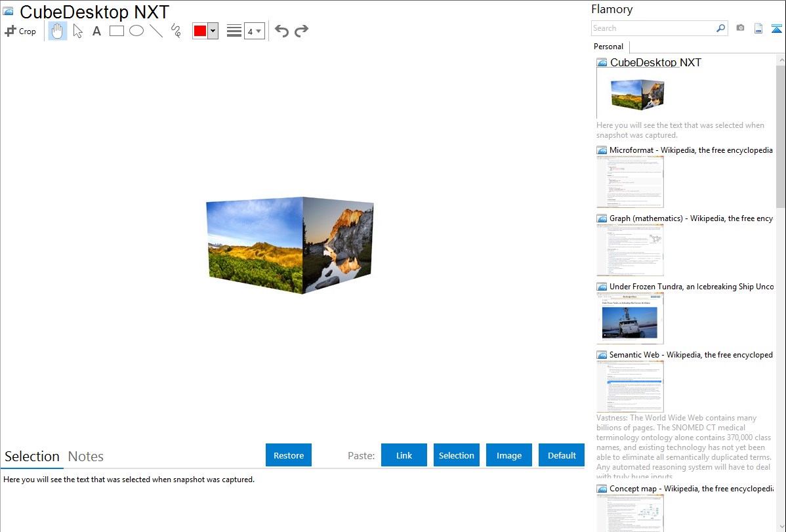The width and height of the screenshot is (786, 532).
Task: Redo the last annotation
Action: point(301,31)
